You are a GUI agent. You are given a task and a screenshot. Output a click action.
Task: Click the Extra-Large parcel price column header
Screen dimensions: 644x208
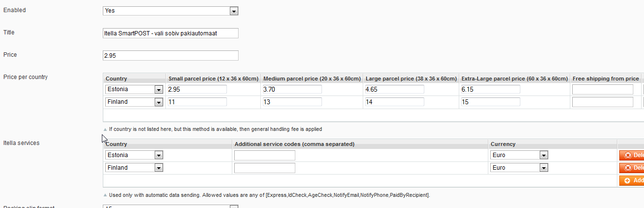(515, 79)
